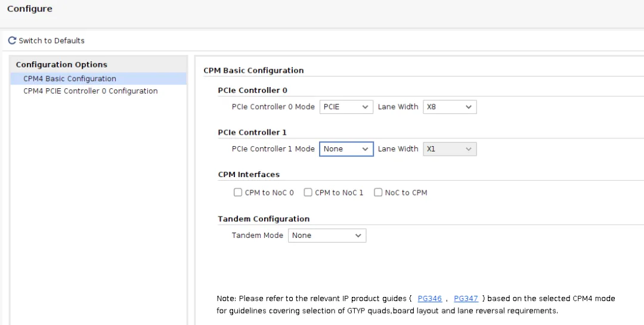Select CPM4 Basic Configuration in the options list
Image resolution: width=644 pixels, height=325 pixels.
(x=70, y=79)
